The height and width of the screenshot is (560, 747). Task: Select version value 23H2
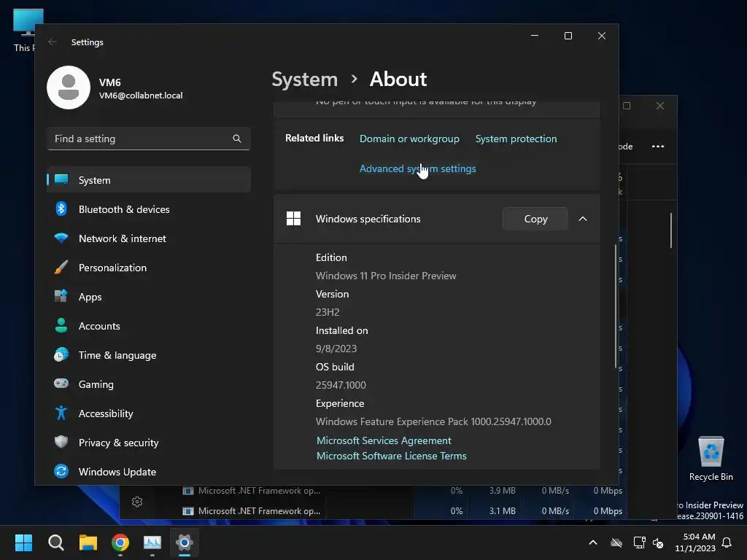(328, 312)
